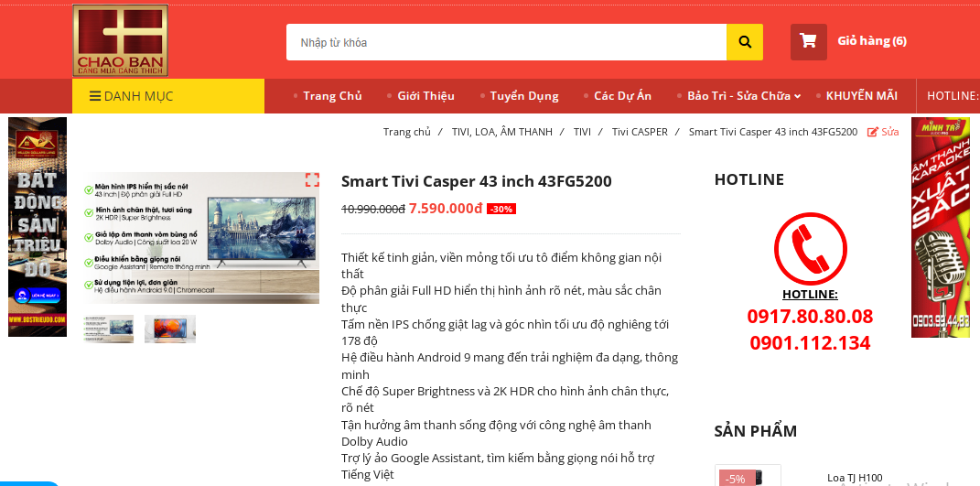
Task: Click the Tivi CASPER breadcrumb link
Action: (640, 132)
